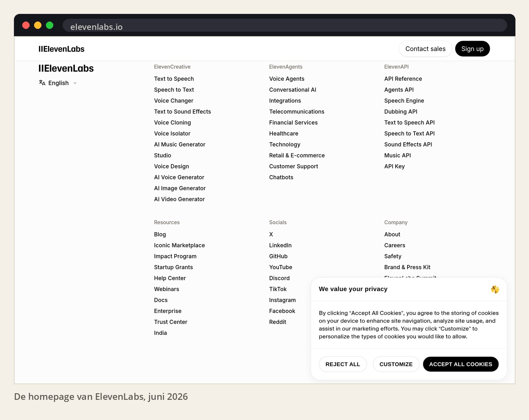Open the India link
The height and width of the screenshot is (420, 529).
pyautogui.click(x=160, y=333)
